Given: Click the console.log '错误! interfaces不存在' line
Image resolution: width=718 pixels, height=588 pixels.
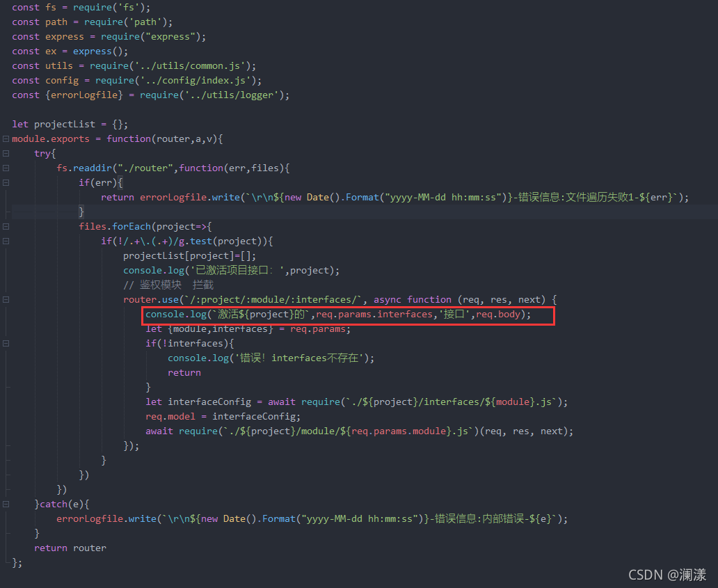Looking at the screenshot, I should point(271,358).
